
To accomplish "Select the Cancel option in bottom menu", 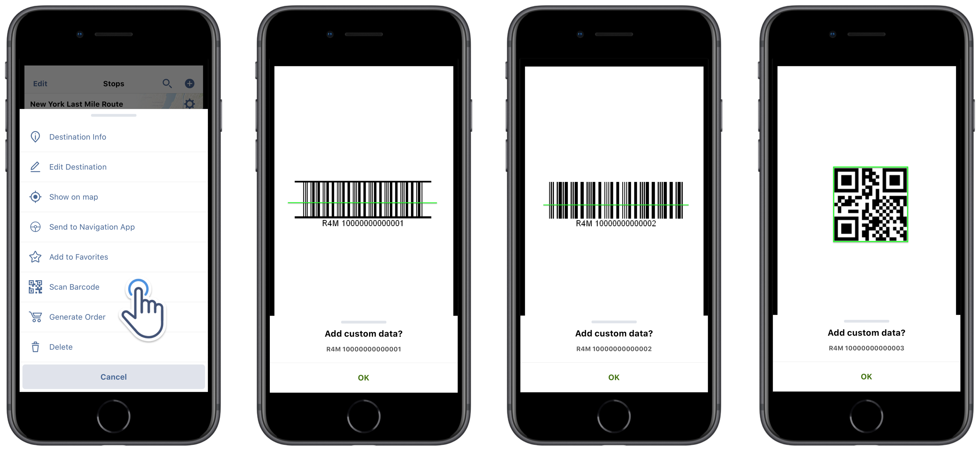I will (114, 376).
